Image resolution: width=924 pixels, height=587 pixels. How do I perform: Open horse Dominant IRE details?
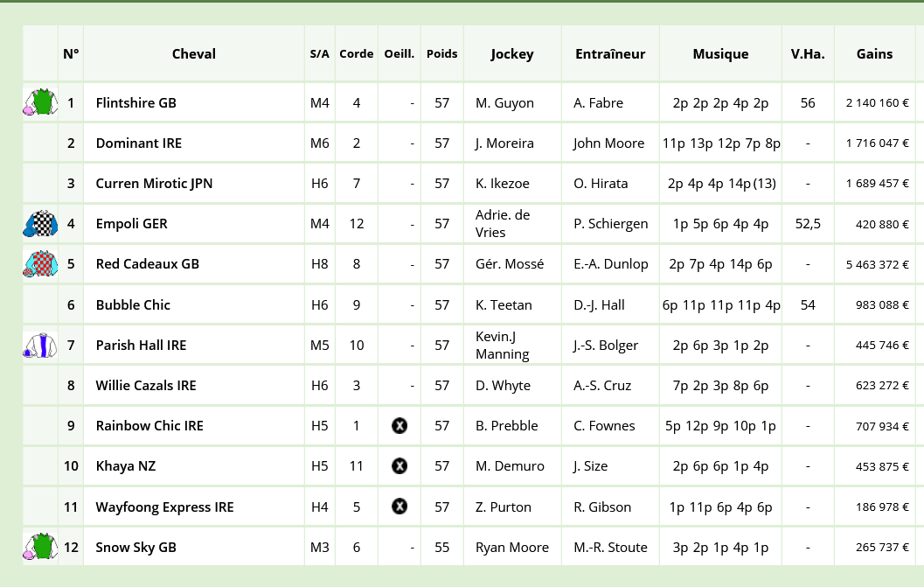click(x=139, y=143)
